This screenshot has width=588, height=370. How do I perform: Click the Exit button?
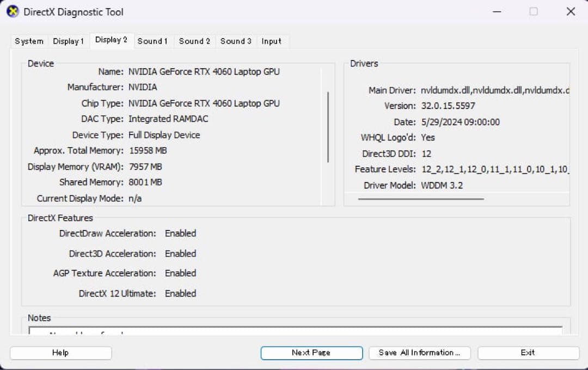click(x=528, y=353)
